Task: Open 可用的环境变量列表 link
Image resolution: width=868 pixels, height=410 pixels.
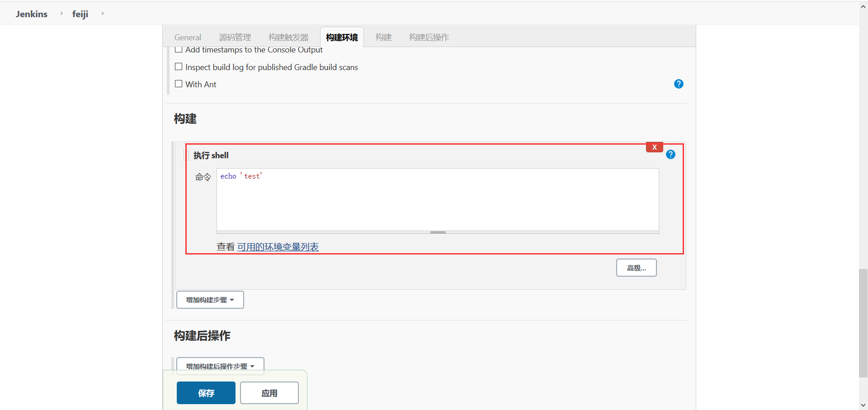Action: click(278, 247)
